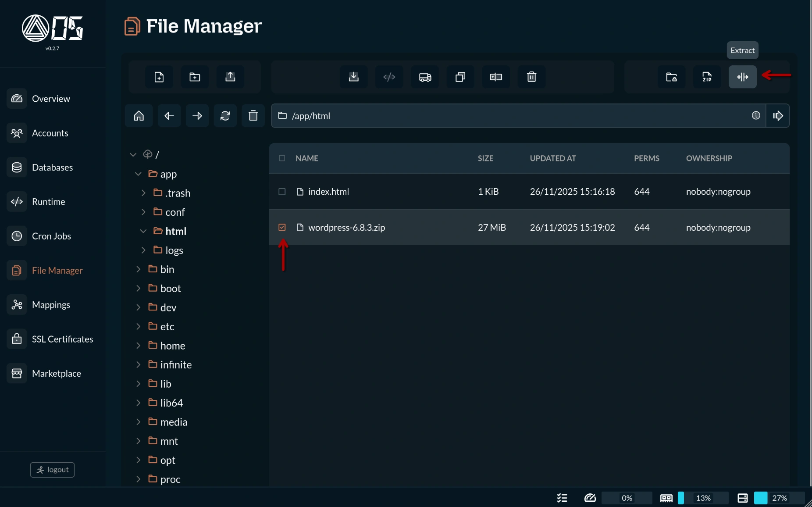Expand the conf folder in tree

(x=143, y=212)
